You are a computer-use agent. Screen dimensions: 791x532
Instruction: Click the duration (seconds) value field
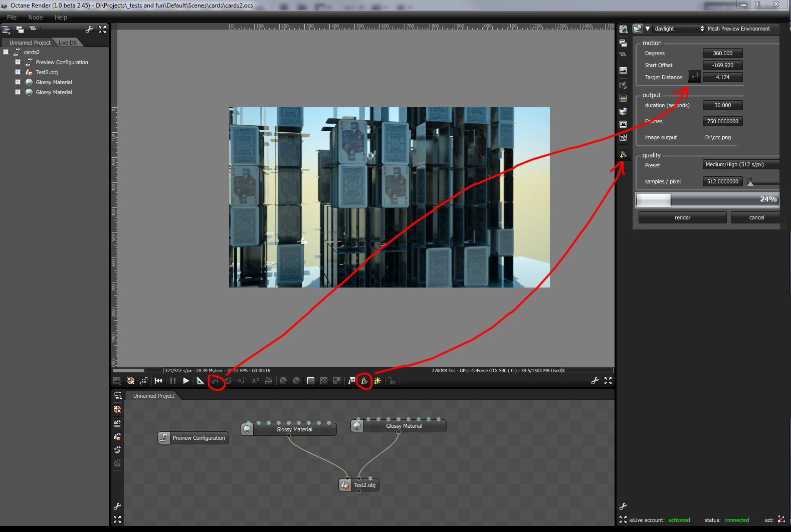tap(722, 105)
